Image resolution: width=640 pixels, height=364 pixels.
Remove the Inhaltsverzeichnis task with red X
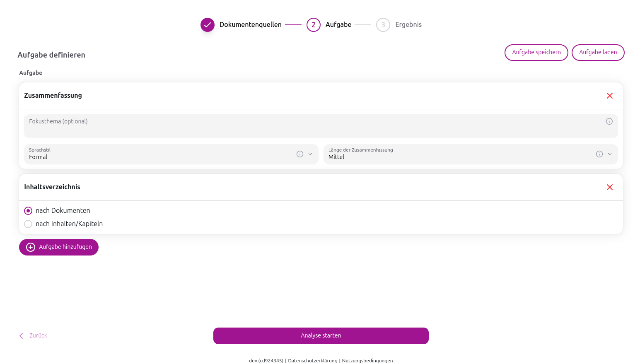[x=609, y=187]
